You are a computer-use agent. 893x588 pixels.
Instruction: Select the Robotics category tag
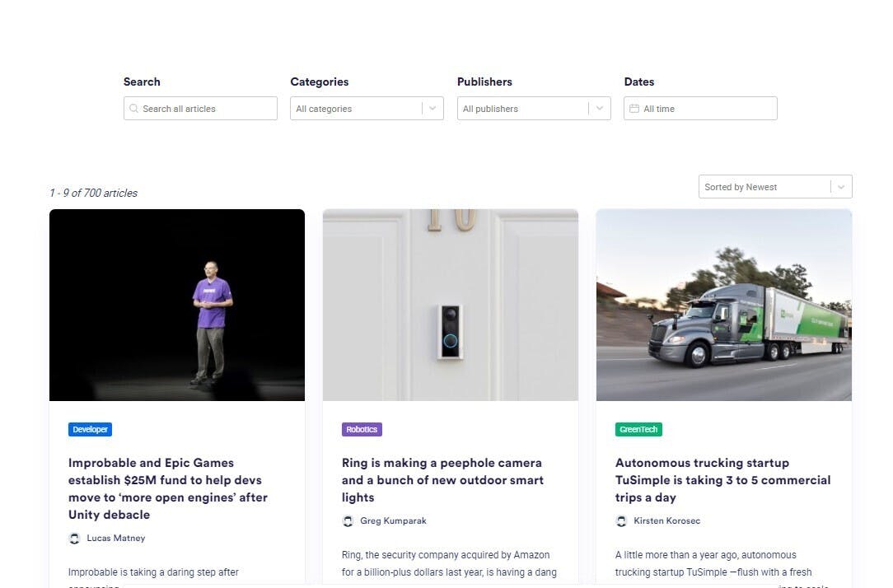tap(362, 429)
